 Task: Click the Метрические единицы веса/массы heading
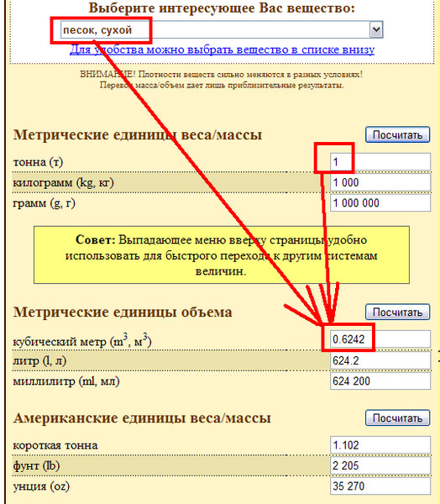(x=138, y=134)
